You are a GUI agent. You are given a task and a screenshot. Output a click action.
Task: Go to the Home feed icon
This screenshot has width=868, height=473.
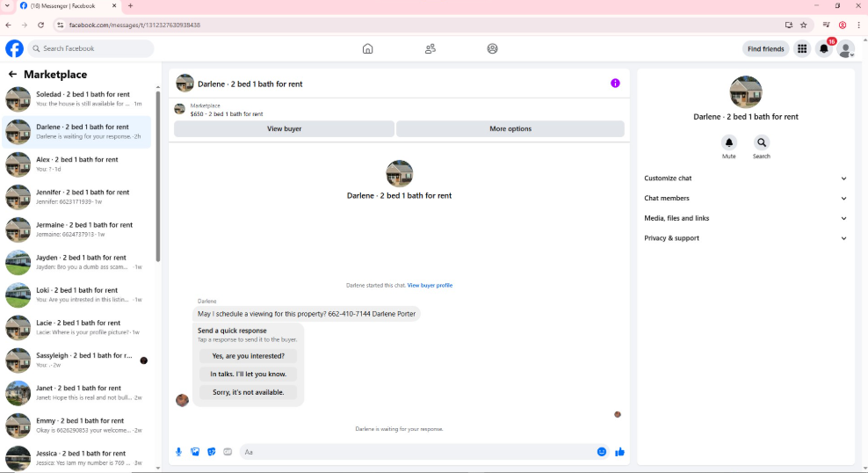point(367,48)
